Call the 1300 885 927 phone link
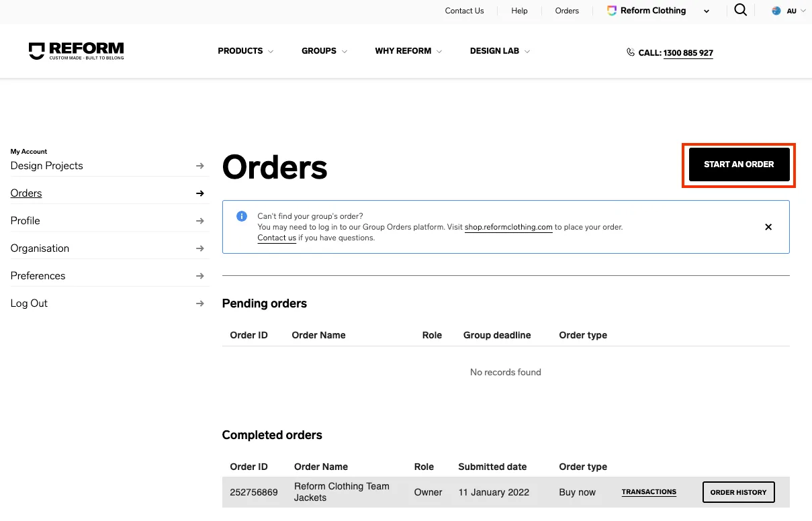The width and height of the screenshot is (812, 521). (688, 53)
